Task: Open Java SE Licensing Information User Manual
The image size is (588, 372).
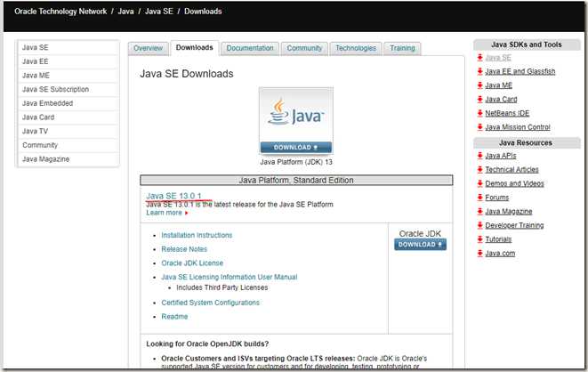Action: (230, 277)
